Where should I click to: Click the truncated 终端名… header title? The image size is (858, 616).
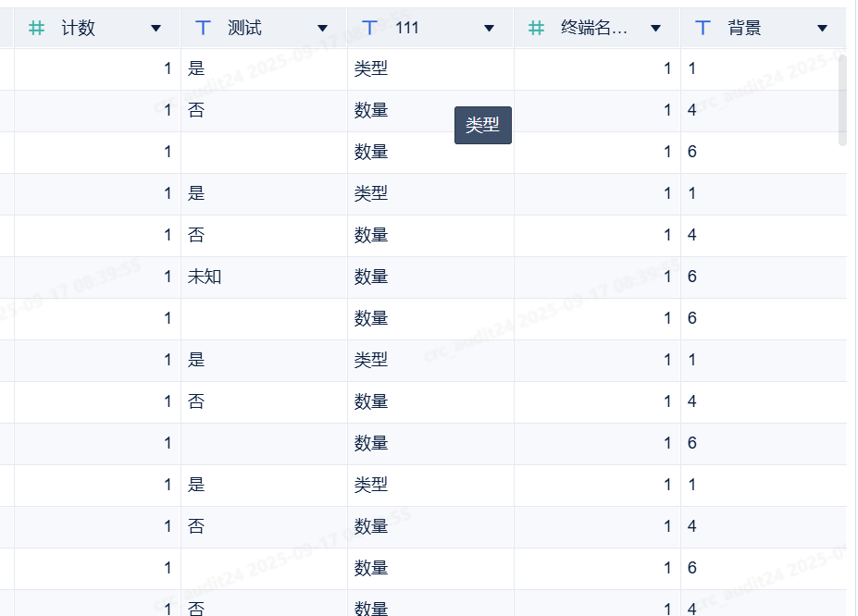click(594, 29)
